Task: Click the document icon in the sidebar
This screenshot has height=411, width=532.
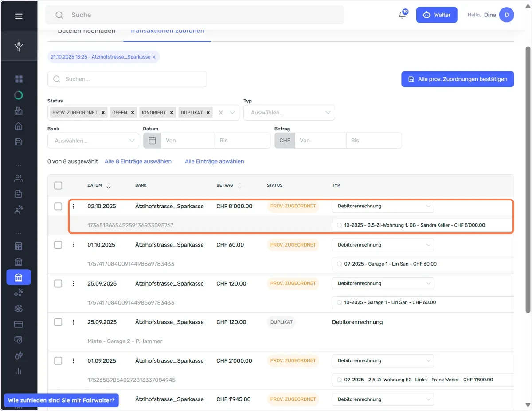Action: 19,194
